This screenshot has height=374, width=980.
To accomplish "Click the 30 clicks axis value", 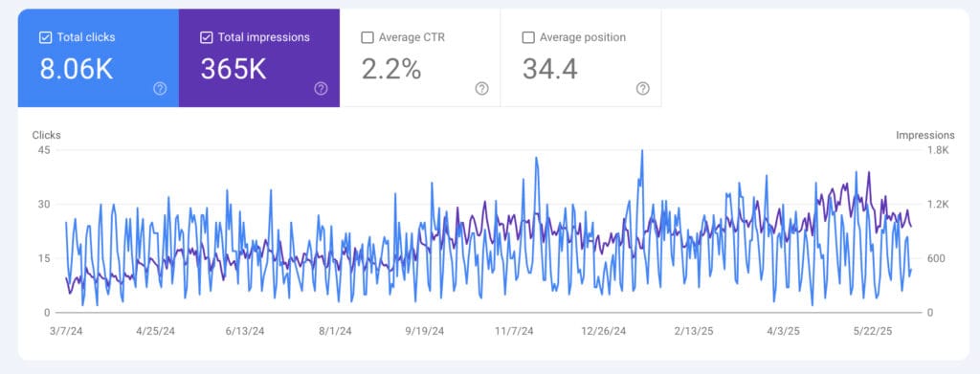I will point(44,204).
